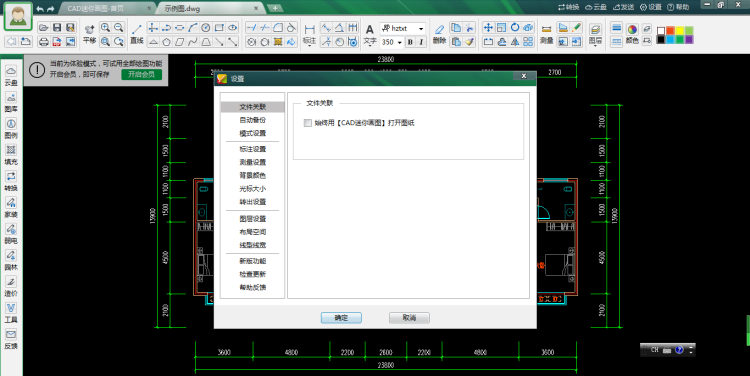This screenshot has width=750, height=376.
Task: Toggle italic text formatting
Action: pyautogui.click(x=421, y=42)
